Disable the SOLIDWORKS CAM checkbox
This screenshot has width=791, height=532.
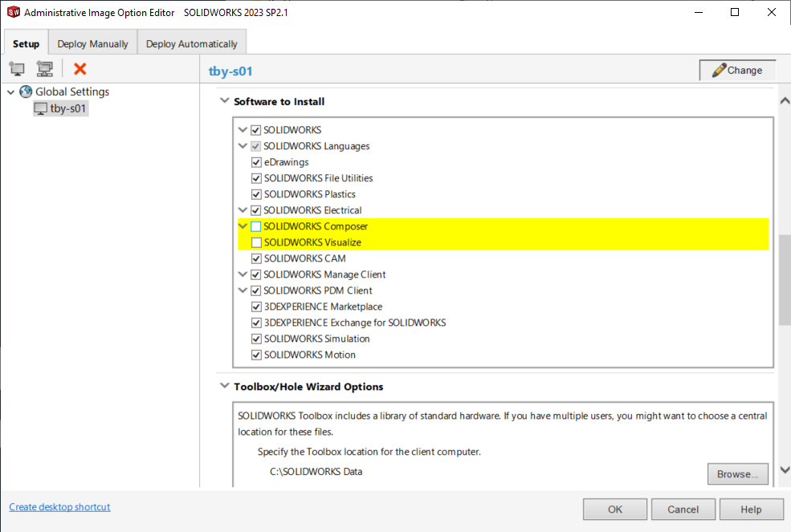coord(256,258)
